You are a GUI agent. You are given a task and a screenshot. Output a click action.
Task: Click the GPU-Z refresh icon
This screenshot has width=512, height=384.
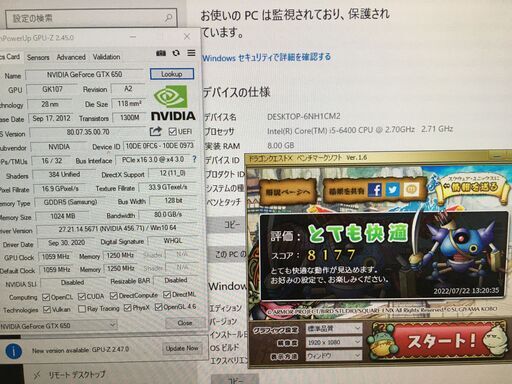pos(176,53)
